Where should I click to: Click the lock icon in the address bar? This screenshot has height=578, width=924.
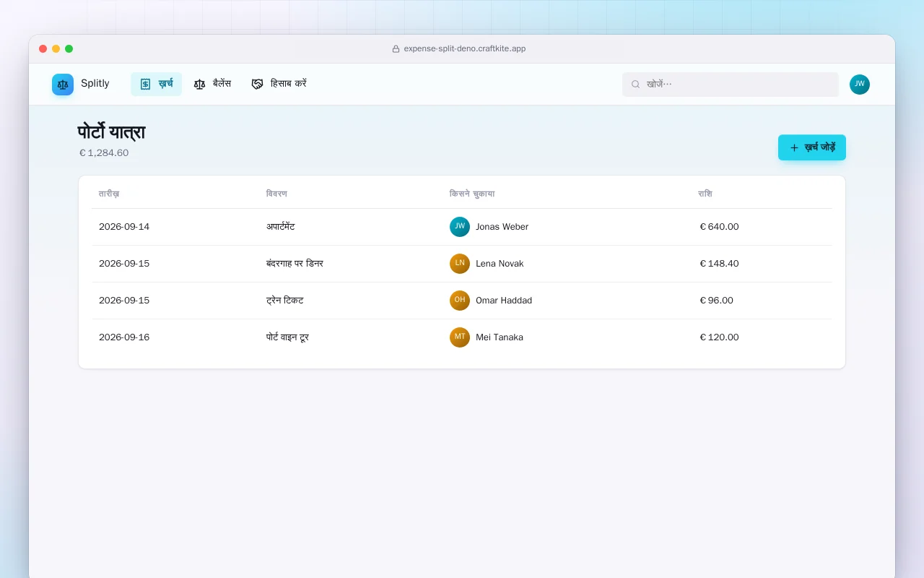click(x=396, y=49)
